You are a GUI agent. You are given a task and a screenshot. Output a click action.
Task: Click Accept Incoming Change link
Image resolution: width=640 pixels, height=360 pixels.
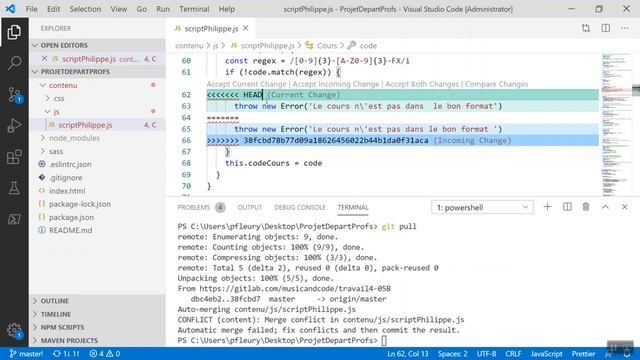[x=336, y=84]
